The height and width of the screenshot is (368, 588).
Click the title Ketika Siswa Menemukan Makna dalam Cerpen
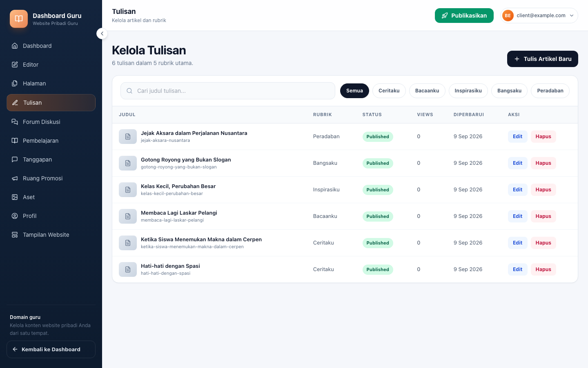[201, 240]
